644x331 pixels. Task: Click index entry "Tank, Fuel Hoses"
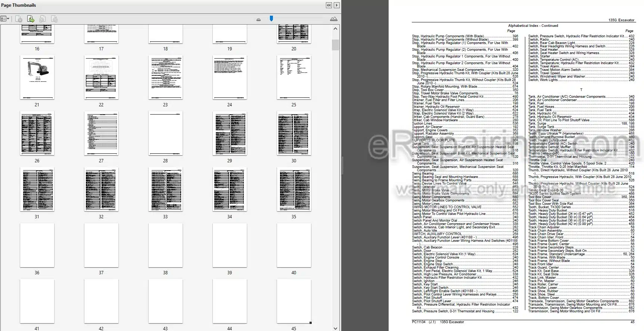pos(581,107)
